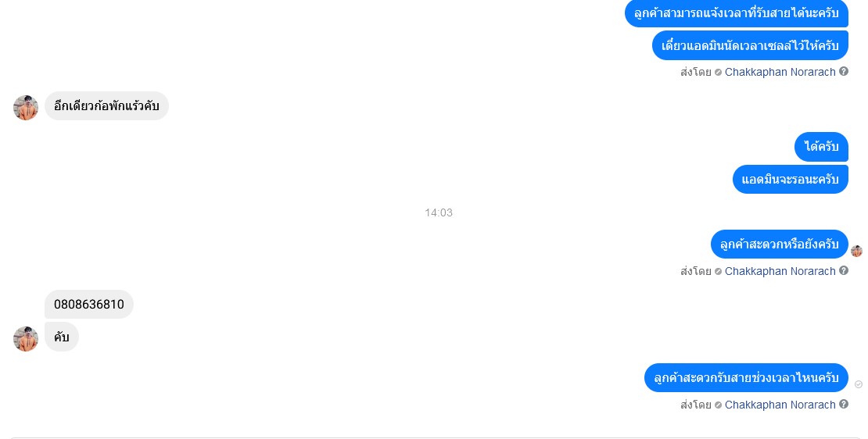Open customer avatar beside อีกเดียวก้อพักแร้วคับ
The image size is (868, 439).
[x=26, y=107]
